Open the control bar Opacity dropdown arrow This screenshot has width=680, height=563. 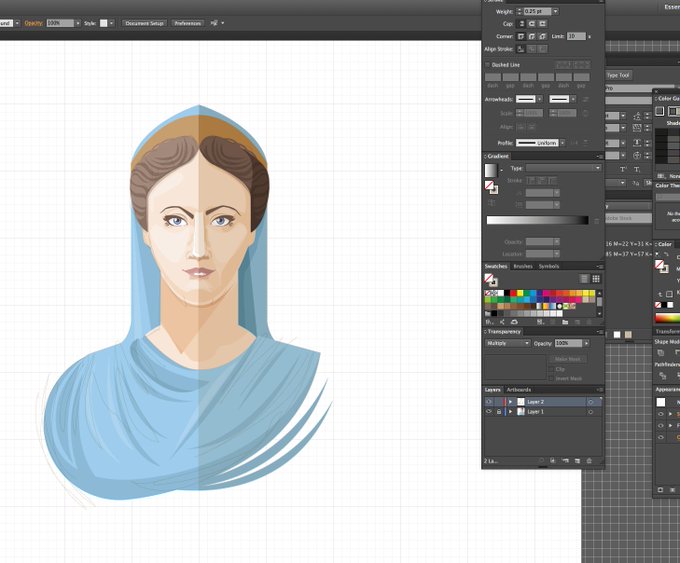tap(78, 23)
